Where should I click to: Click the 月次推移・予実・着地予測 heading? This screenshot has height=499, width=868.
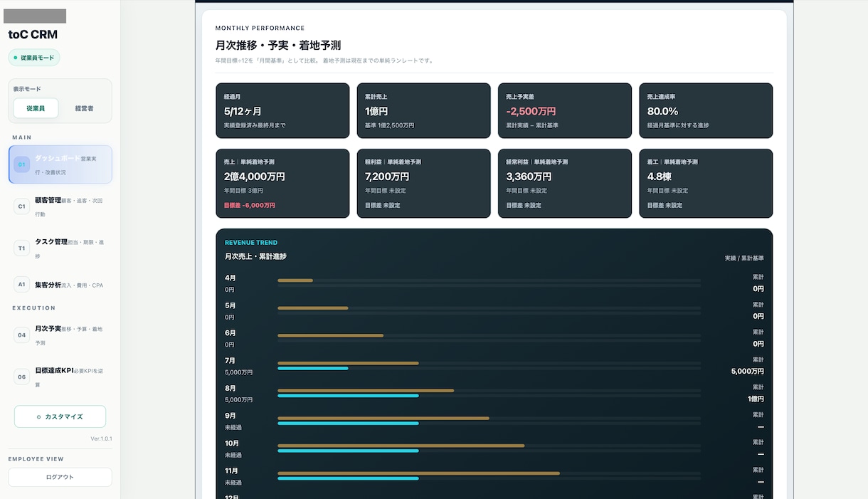click(278, 45)
